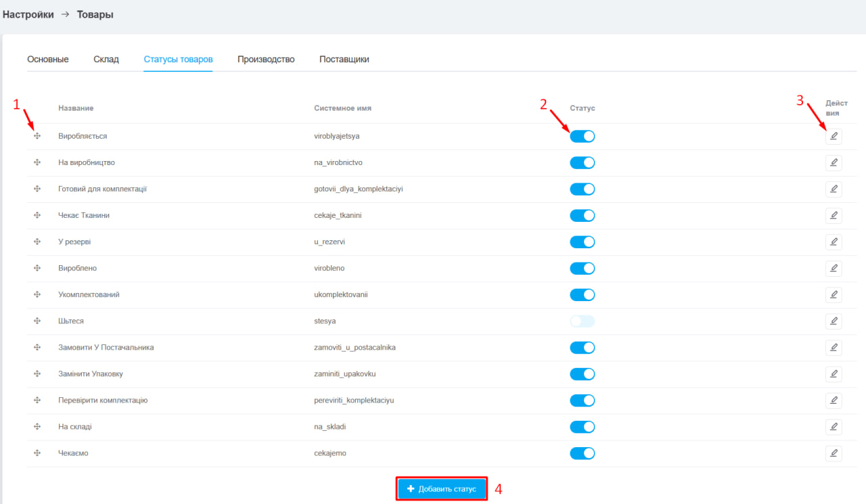Click the move handle beside Укомплектований
Image resolution: width=866 pixels, height=504 pixels.
click(37, 294)
